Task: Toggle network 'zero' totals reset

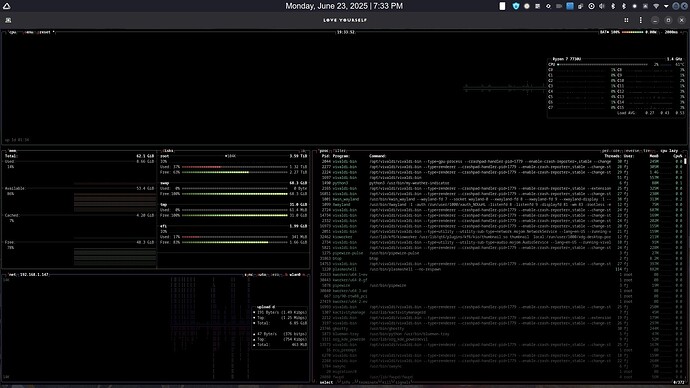Action: (275, 275)
